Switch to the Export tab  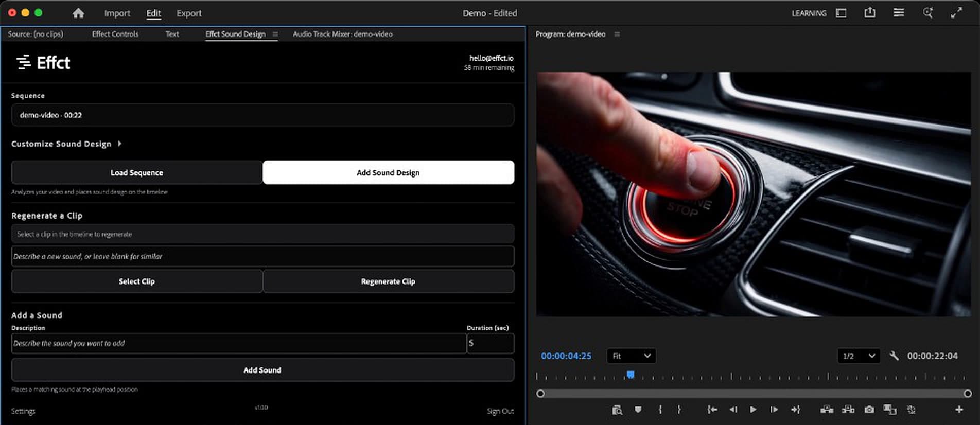(189, 13)
